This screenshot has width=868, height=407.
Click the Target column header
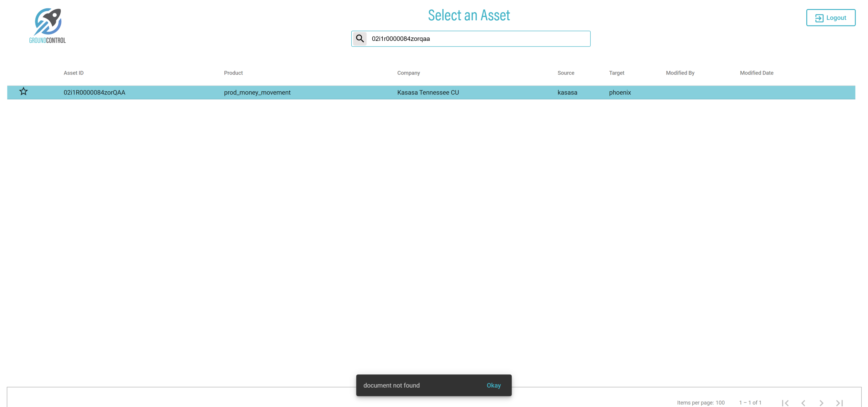click(616, 73)
